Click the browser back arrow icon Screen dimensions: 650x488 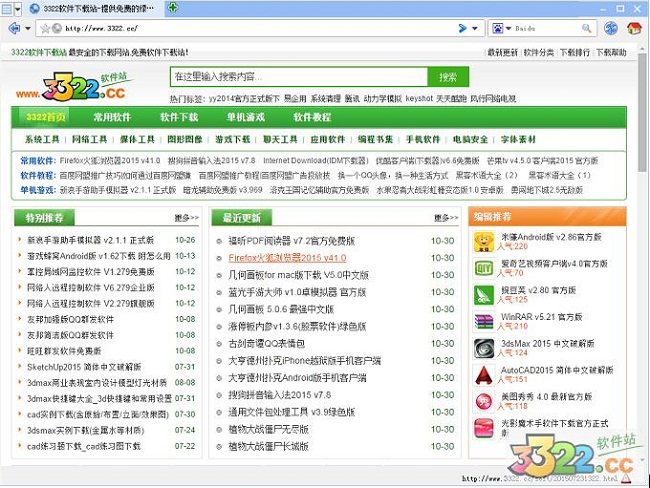tap(14, 28)
